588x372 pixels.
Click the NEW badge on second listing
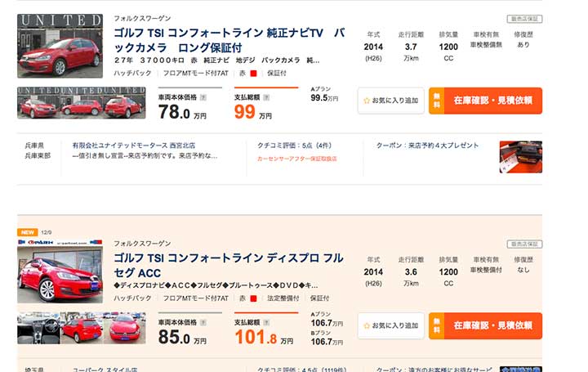pos(28,232)
